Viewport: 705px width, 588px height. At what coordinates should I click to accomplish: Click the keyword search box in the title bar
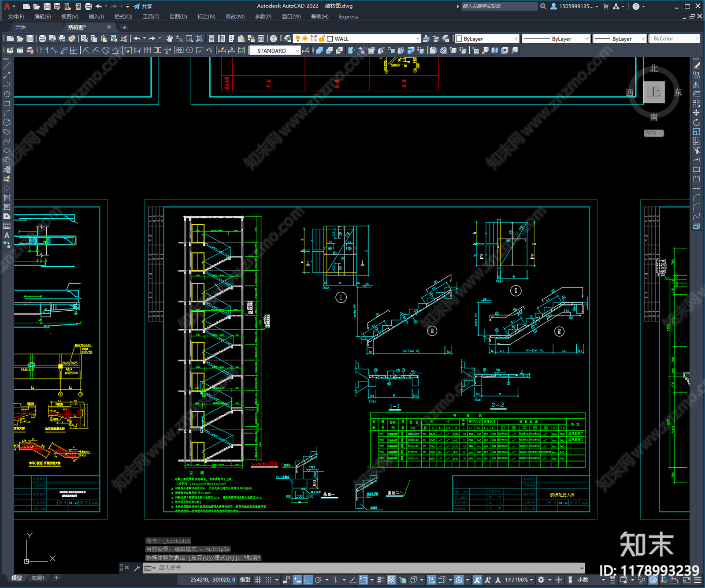[x=499, y=6]
